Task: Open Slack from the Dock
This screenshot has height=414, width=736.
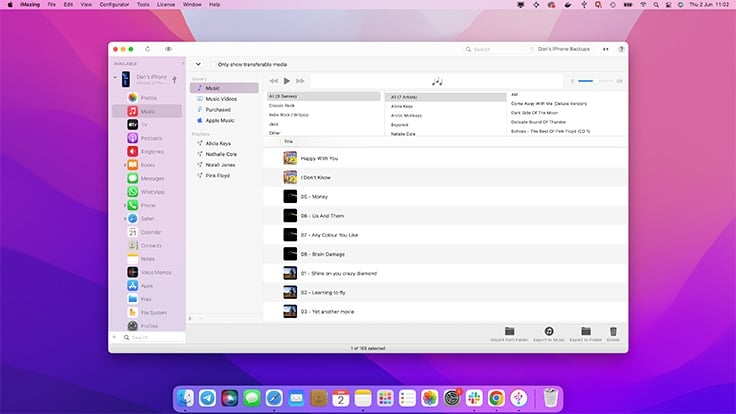Action: pos(474,398)
